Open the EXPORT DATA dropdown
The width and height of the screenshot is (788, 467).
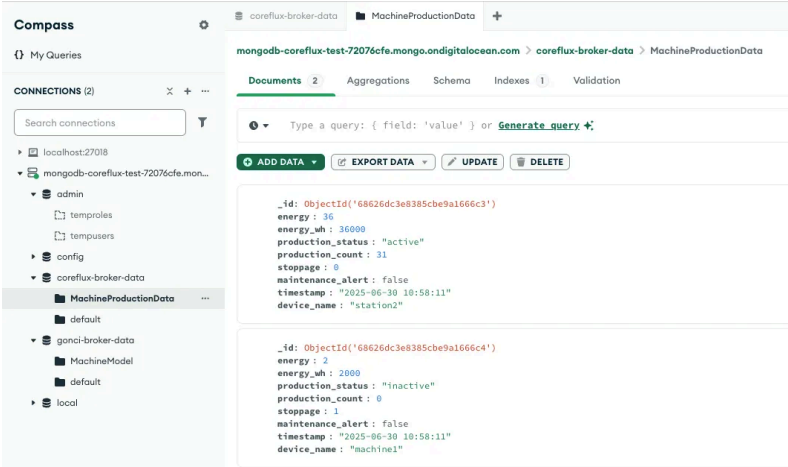tap(383, 162)
